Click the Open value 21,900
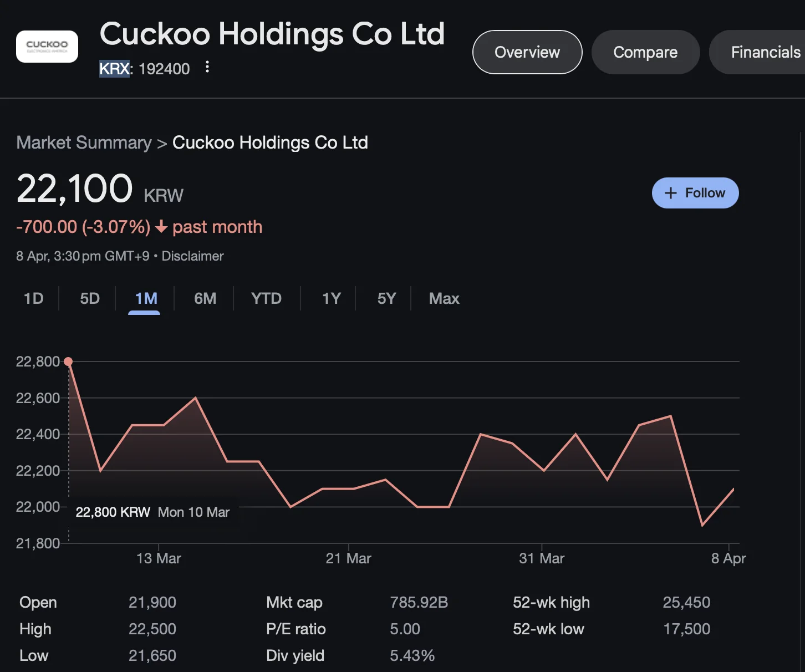Viewport: 805px width, 672px height. (152, 603)
